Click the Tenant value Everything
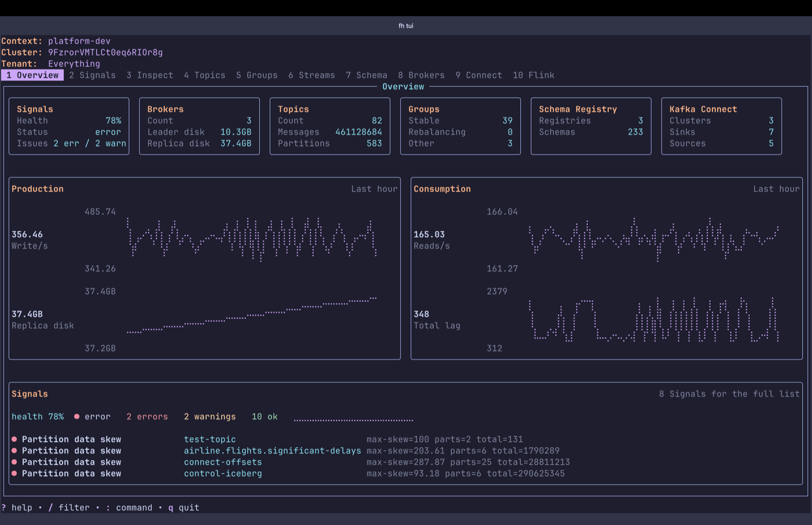Viewport: 812px width, 525px height. [74, 63]
